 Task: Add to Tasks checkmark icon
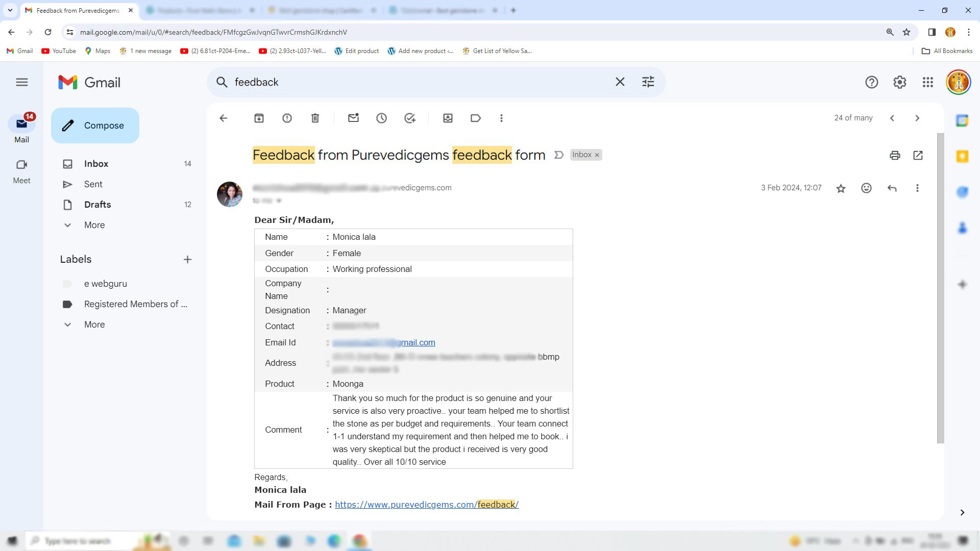(x=409, y=118)
